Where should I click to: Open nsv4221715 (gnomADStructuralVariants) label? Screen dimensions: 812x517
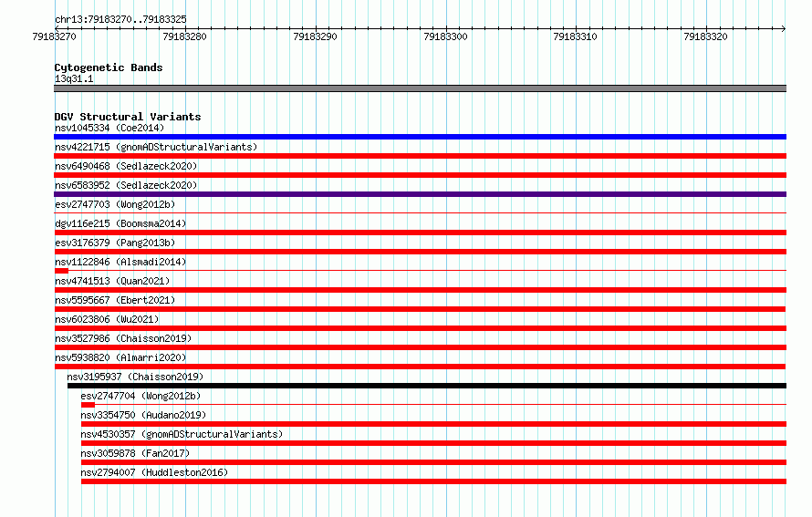(x=156, y=147)
